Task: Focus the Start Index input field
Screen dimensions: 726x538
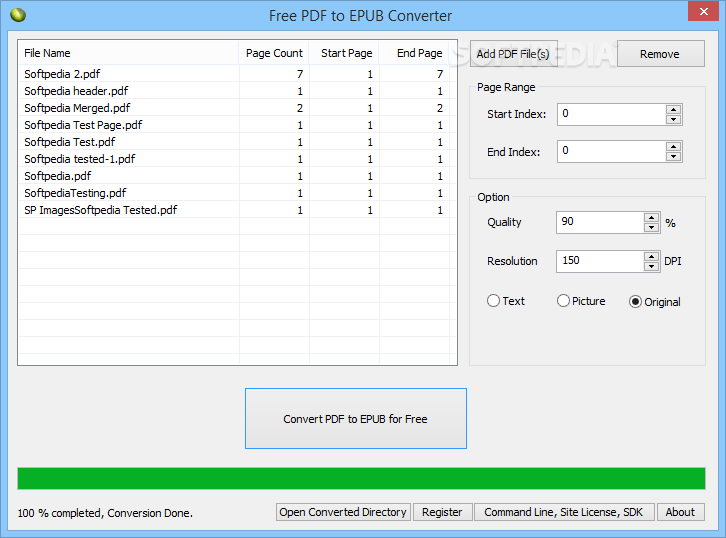Action: click(x=612, y=114)
